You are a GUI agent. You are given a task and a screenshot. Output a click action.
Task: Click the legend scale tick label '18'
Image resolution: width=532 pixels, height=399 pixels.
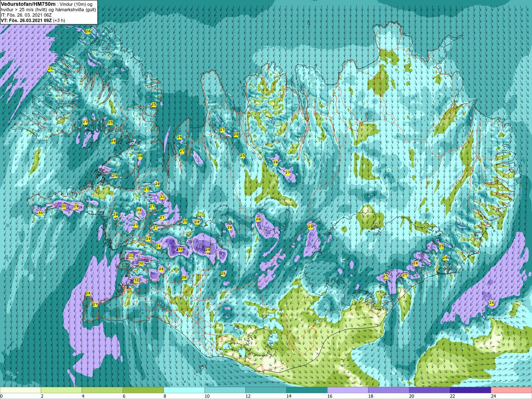click(x=371, y=396)
